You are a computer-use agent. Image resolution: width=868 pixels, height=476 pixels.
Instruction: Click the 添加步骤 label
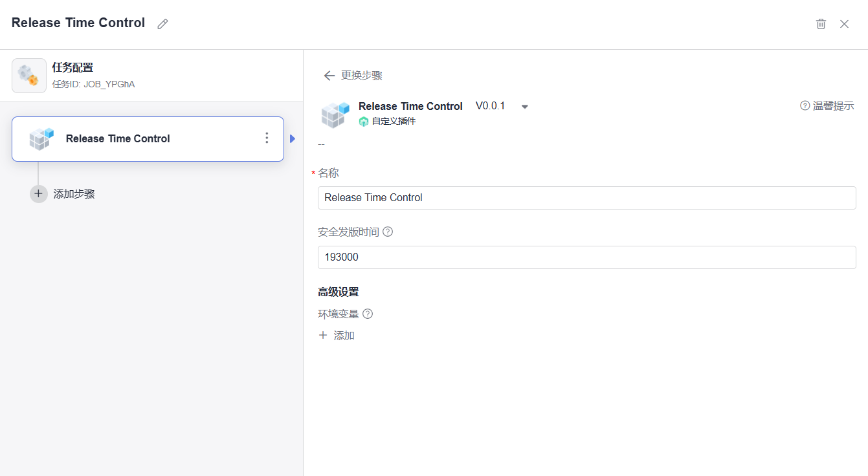click(74, 194)
